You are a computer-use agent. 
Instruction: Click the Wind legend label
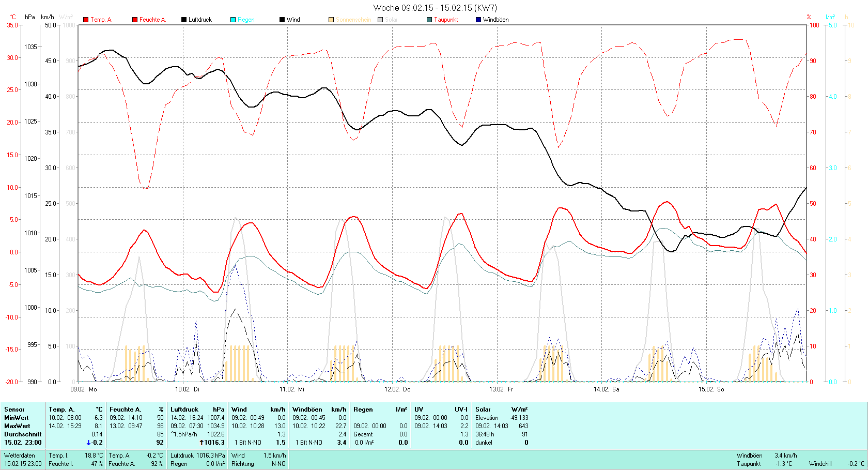[293, 20]
